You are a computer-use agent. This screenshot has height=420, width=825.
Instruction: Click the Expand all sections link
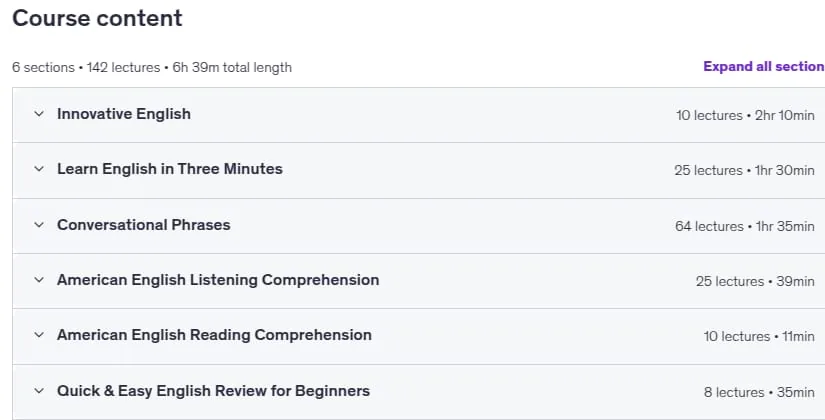point(764,67)
